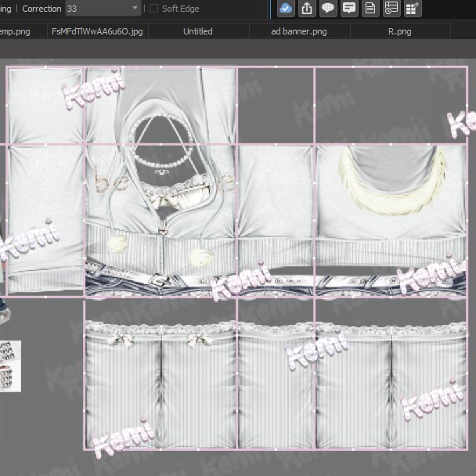This screenshot has height=476, width=476.
Task: Click the comment box icon
Action: (349, 8)
